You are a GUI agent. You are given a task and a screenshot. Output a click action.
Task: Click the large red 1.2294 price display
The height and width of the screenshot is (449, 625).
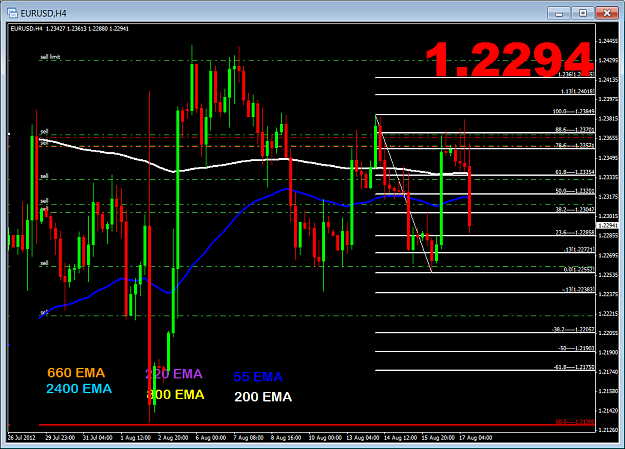click(509, 59)
